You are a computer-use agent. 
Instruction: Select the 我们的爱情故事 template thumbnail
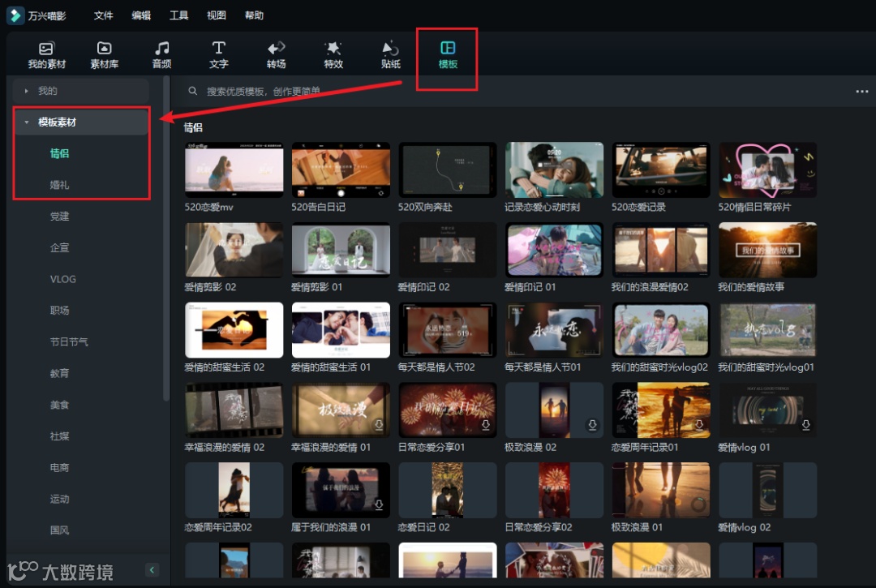tap(767, 250)
